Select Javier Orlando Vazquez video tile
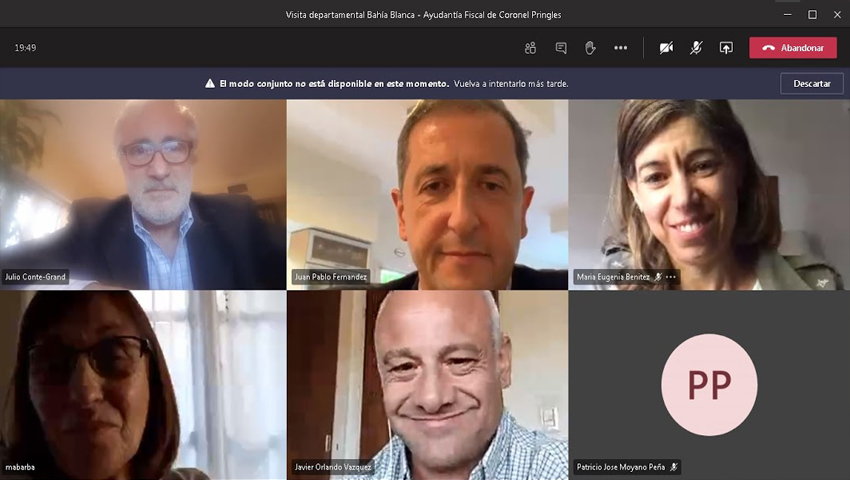The image size is (850, 480). point(427,385)
